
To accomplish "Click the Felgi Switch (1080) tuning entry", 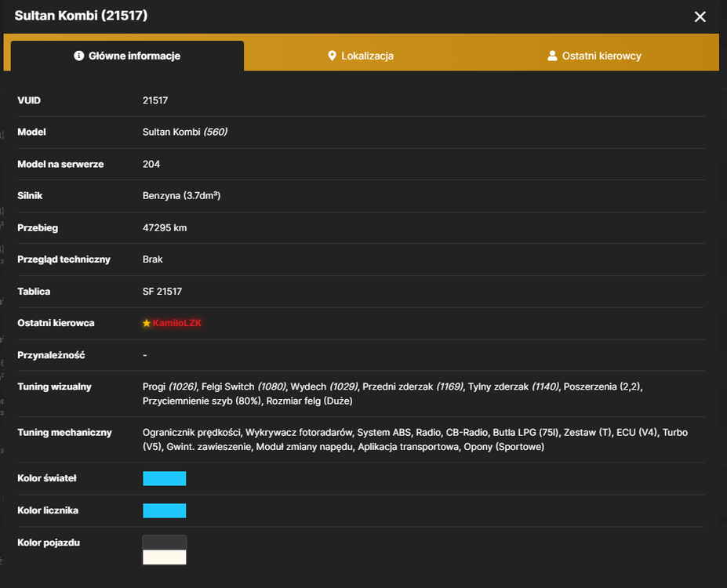I will (x=243, y=387).
